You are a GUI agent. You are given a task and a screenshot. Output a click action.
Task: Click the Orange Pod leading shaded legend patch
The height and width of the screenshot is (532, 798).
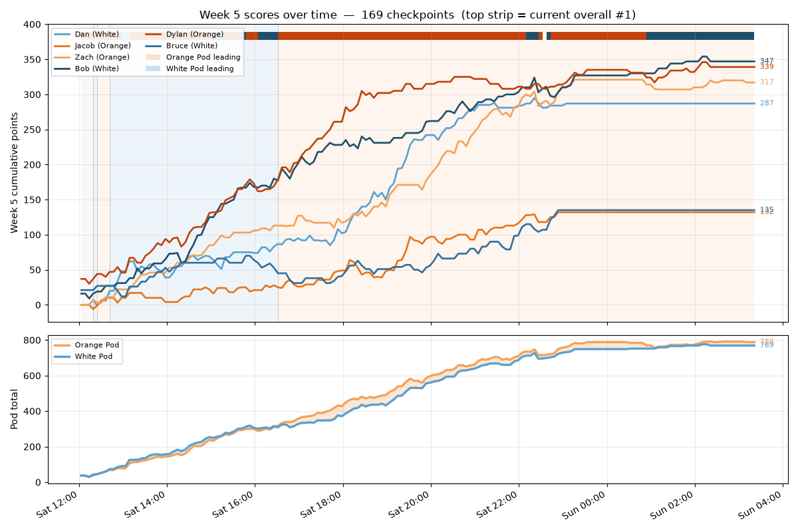(x=154, y=57)
